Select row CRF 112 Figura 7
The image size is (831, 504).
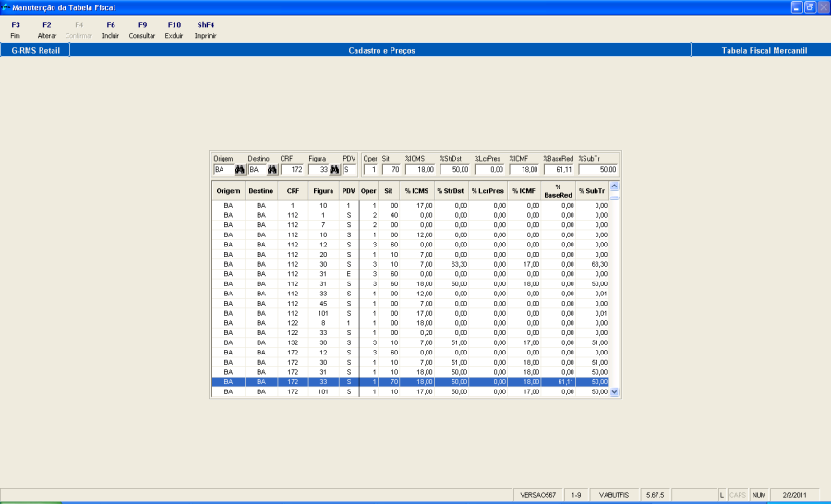pyautogui.click(x=410, y=225)
